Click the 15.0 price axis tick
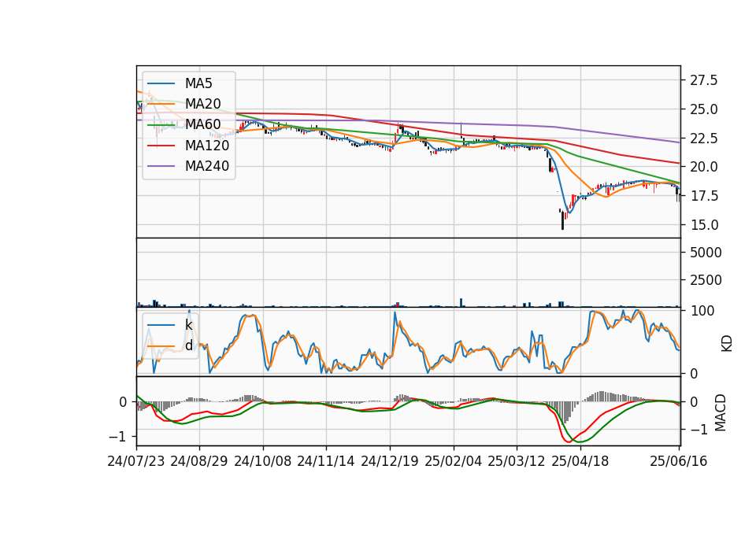 pos(703,225)
